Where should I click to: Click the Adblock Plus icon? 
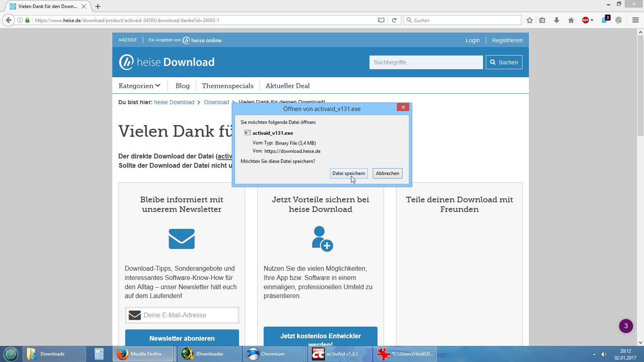[x=586, y=20]
